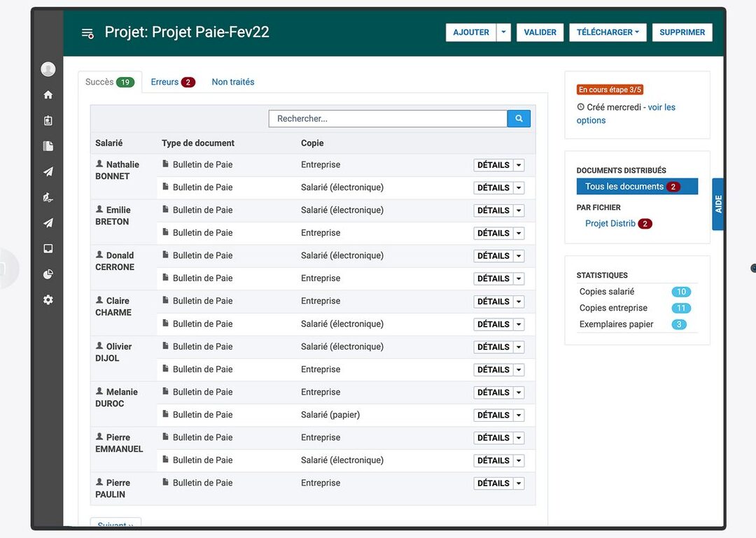
Task: Click the first paper plane sidebar icon
Action: click(x=48, y=171)
